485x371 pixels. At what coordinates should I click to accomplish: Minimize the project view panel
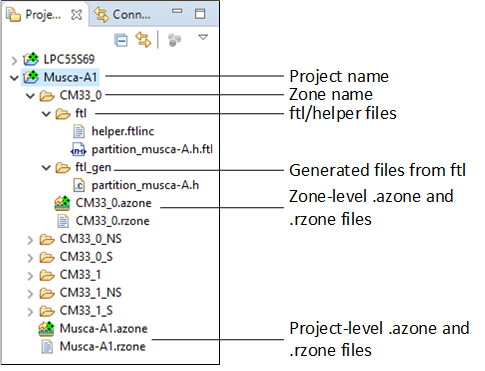point(177,11)
